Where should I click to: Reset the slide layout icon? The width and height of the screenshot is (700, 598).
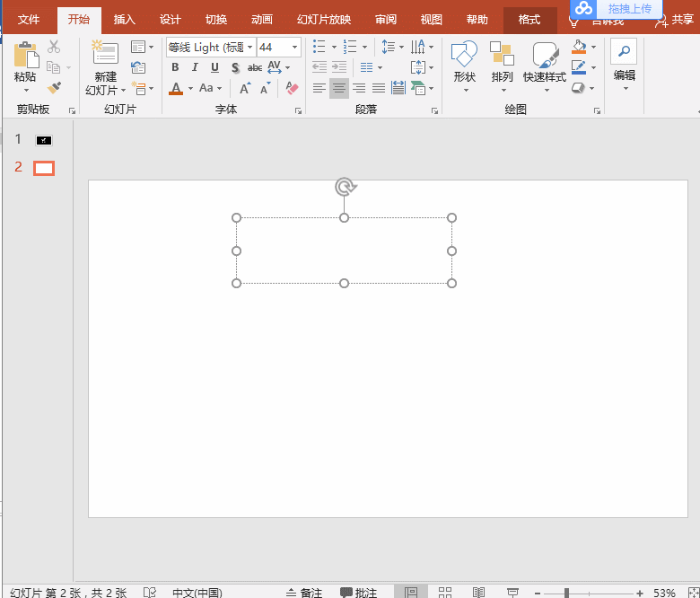tap(138, 67)
